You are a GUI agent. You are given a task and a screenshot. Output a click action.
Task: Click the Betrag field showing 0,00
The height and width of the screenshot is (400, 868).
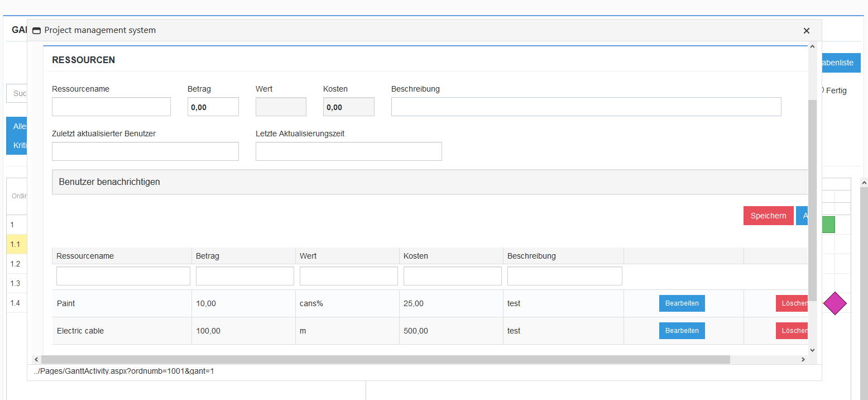(x=213, y=107)
